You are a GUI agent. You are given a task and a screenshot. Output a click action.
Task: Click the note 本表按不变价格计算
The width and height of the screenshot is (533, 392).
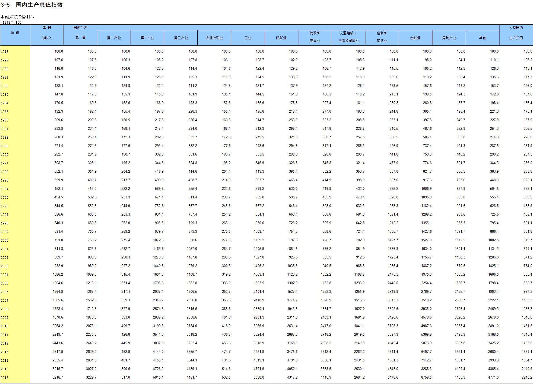18,17
